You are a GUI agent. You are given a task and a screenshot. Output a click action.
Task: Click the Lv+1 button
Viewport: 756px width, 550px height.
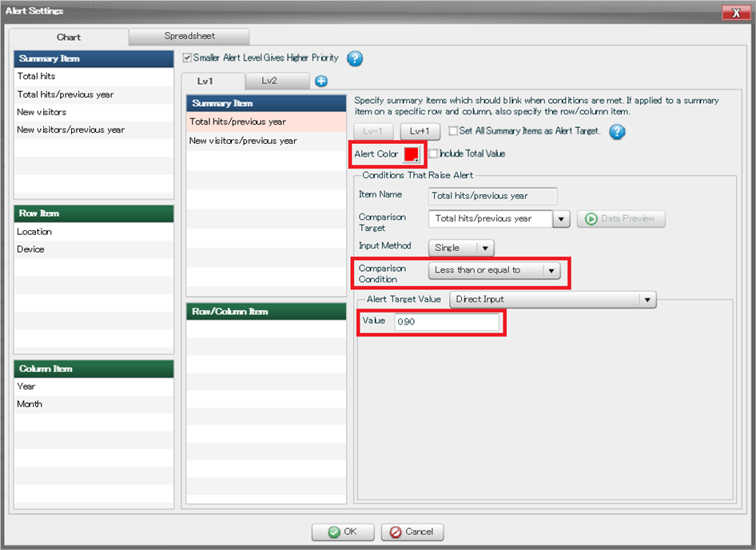pyautogui.click(x=420, y=131)
